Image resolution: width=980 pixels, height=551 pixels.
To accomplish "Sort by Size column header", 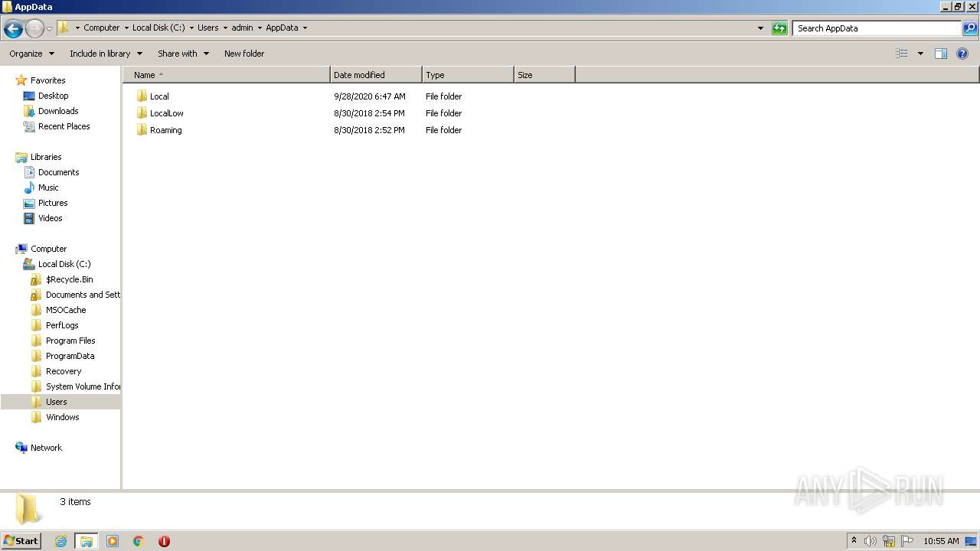I will 544,75.
